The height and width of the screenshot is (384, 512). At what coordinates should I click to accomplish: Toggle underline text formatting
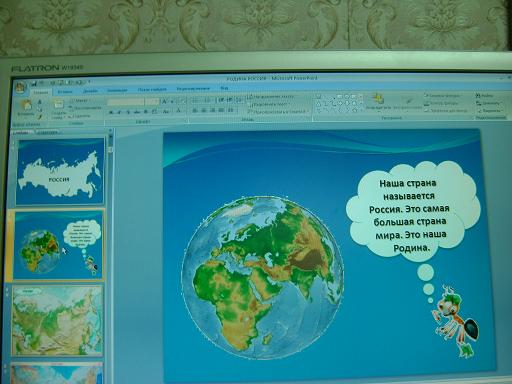click(128, 112)
